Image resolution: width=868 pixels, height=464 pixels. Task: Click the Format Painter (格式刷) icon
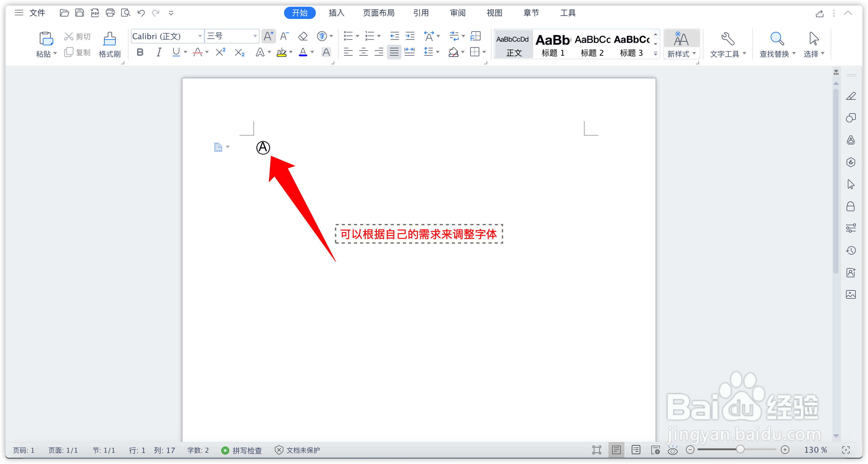110,39
